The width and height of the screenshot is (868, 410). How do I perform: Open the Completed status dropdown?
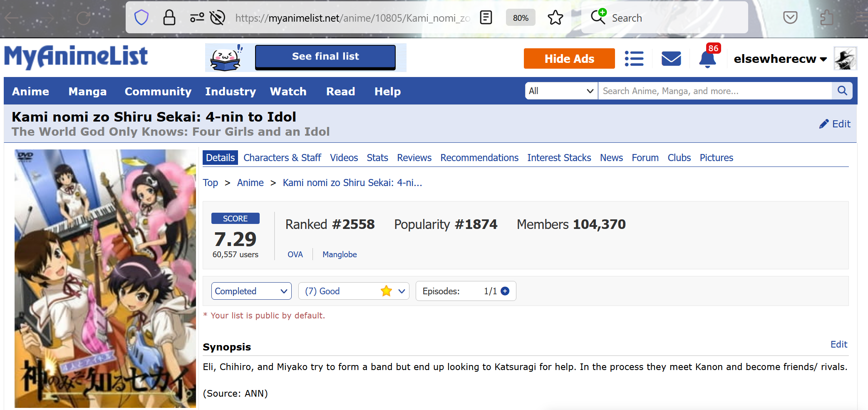[x=251, y=291]
